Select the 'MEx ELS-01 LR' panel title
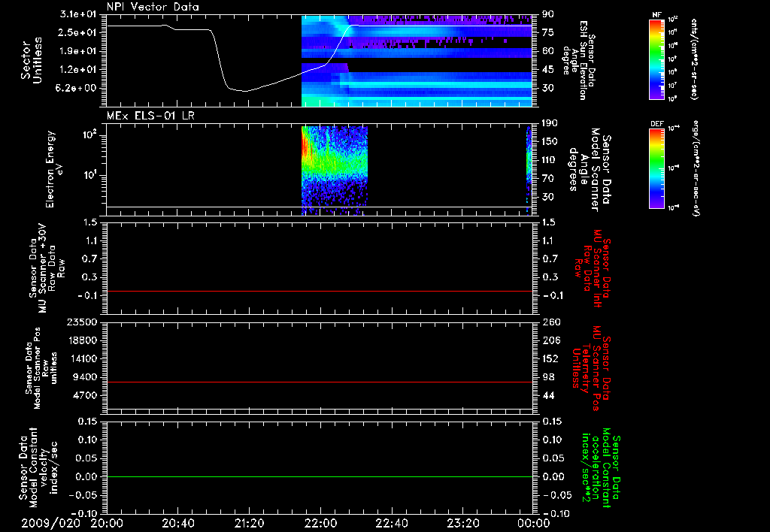 coord(150,116)
